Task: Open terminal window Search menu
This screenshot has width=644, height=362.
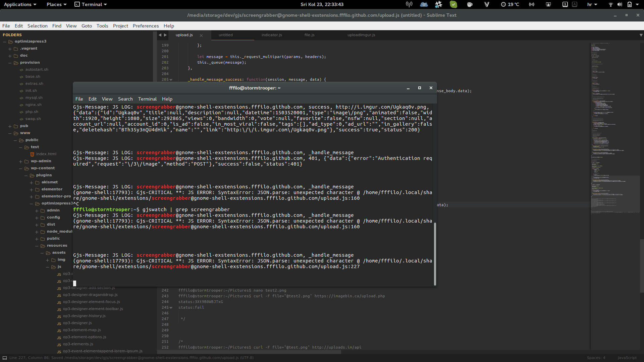Action: [x=125, y=99]
